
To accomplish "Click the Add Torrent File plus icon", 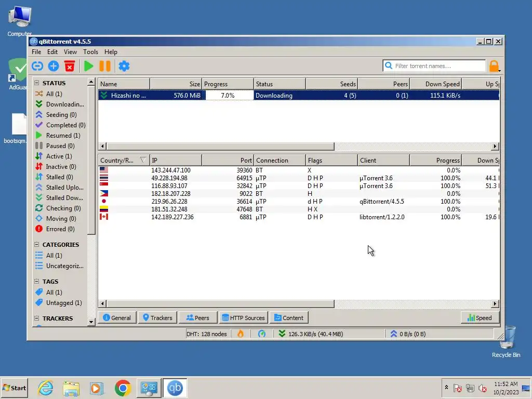I will pos(54,66).
